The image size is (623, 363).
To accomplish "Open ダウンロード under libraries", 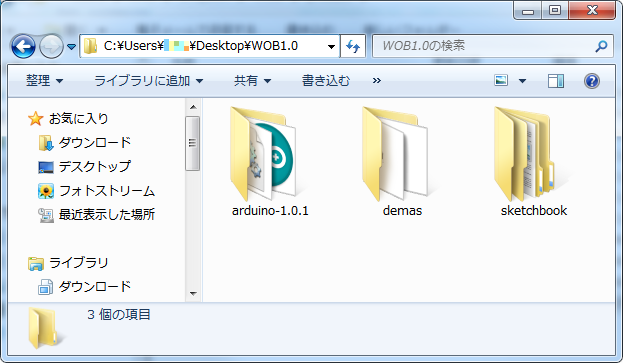I will point(95,286).
